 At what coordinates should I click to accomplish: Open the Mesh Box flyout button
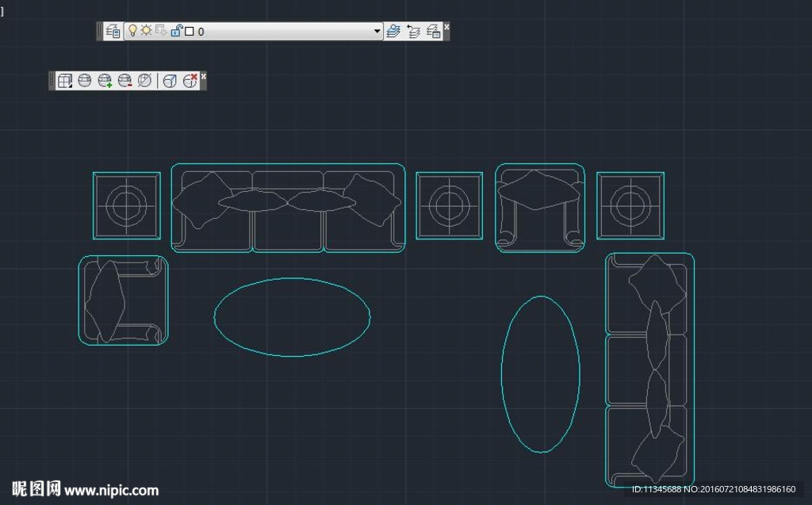tap(65, 80)
